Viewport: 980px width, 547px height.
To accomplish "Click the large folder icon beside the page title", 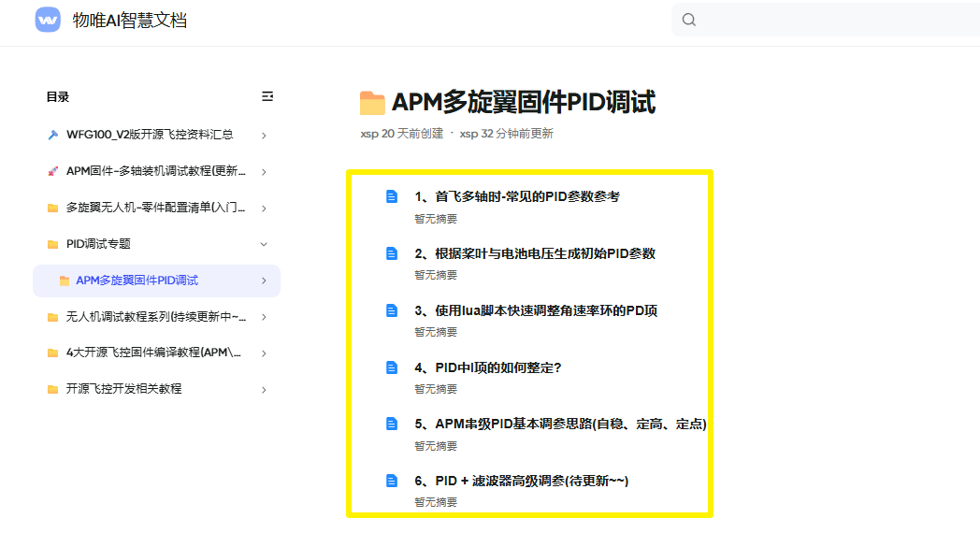I will [372, 103].
